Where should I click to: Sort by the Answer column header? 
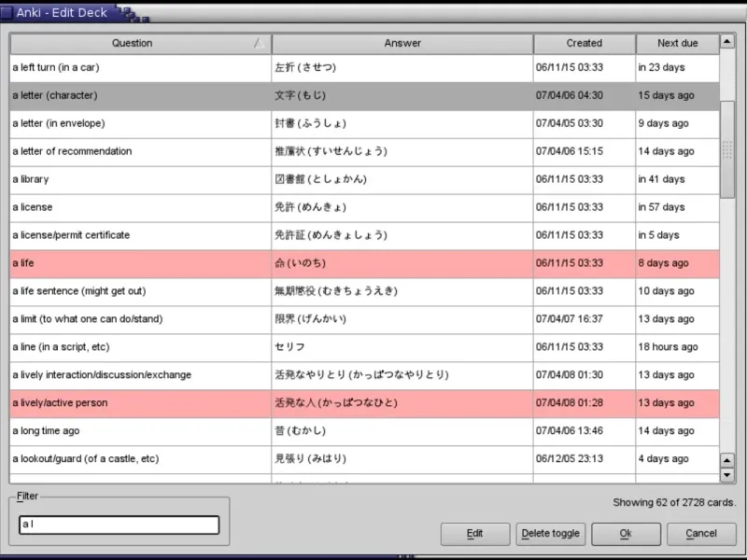(x=402, y=43)
